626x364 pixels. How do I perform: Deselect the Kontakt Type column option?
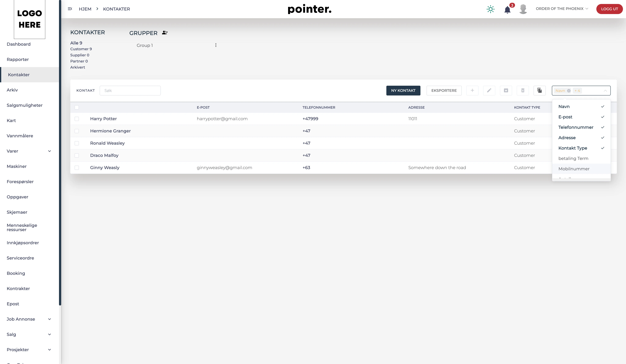click(x=581, y=148)
